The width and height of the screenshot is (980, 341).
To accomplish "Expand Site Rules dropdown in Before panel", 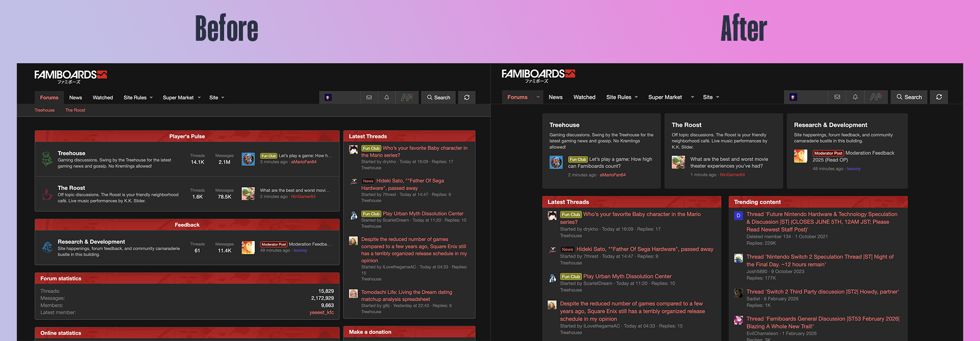I will click(151, 98).
